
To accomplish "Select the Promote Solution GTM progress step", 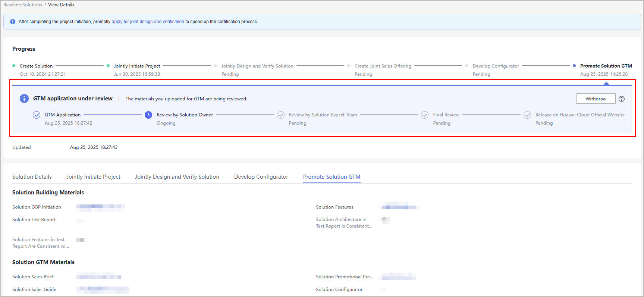I will pos(606,66).
